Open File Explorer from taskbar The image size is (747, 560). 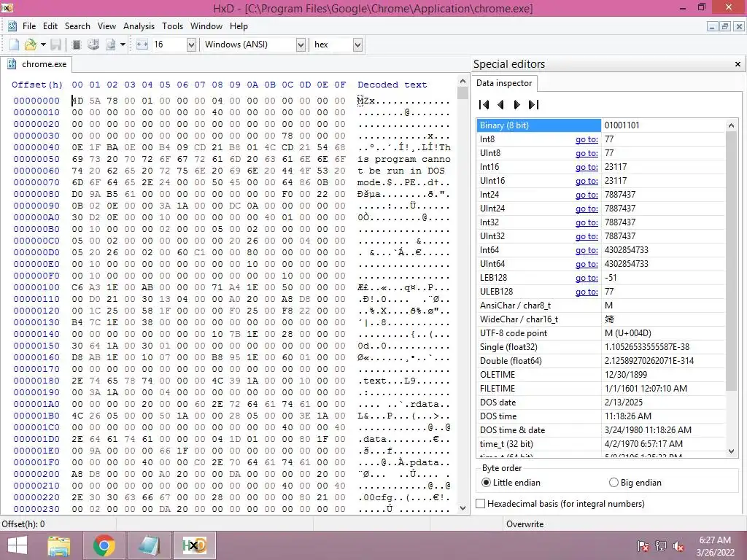coord(58,545)
